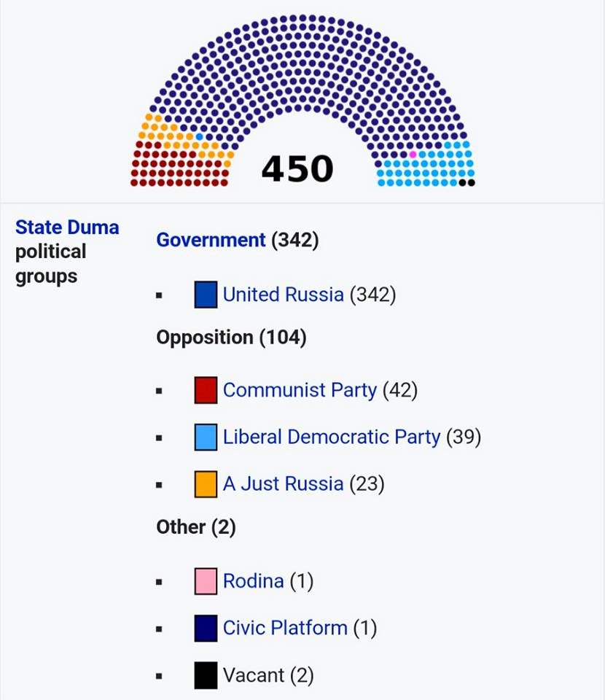The height and width of the screenshot is (700, 605).
Task: Click the orange A Just Russia swatch
Action: coord(206,483)
